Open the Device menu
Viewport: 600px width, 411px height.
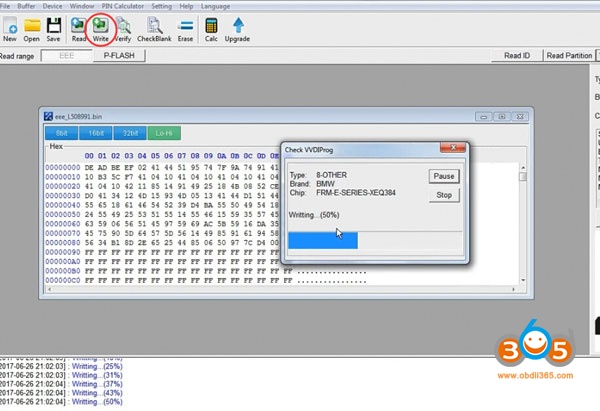click(x=52, y=6)
